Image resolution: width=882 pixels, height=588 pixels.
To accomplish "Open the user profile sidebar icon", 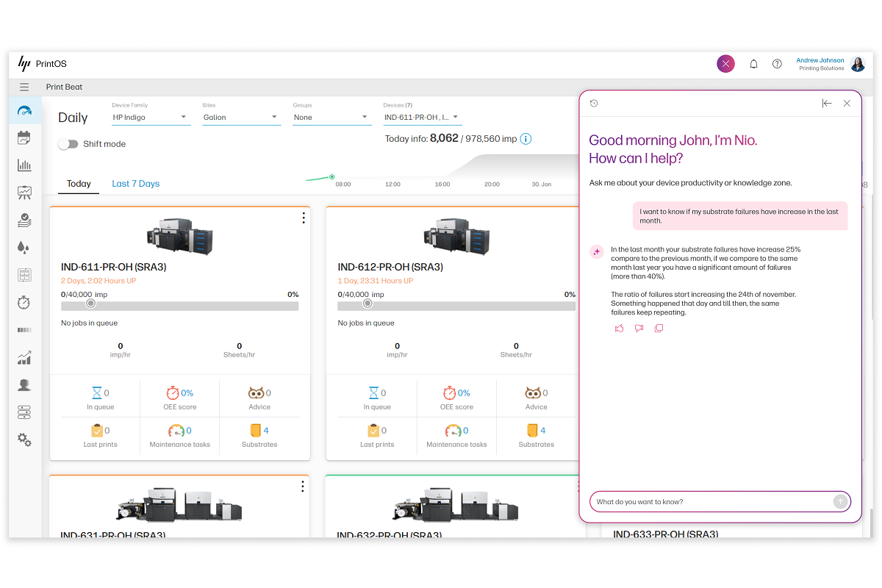I will click(x=24, y=385).
